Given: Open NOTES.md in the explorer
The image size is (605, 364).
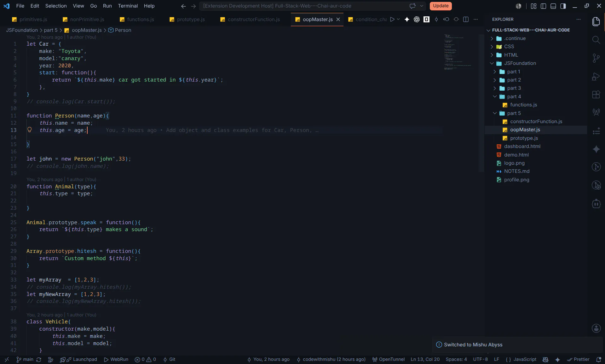Looking at the screenshot, I should point(517,171).
